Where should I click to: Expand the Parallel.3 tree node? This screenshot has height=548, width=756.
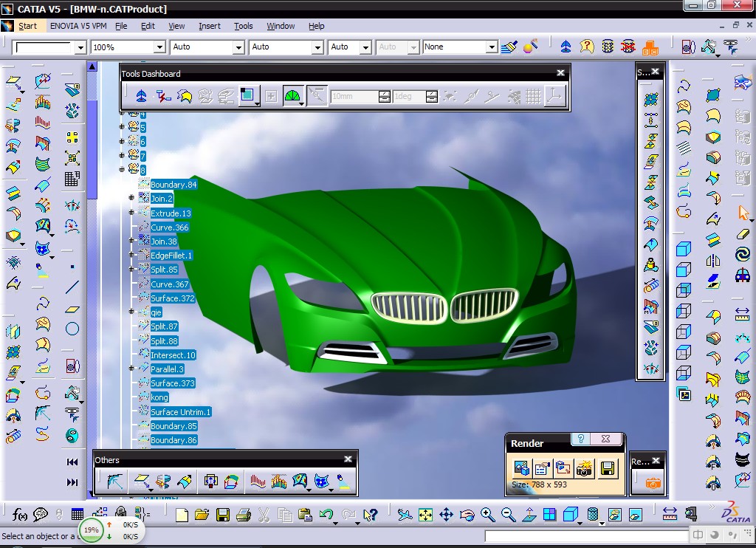pyautogui.click(x=131, y=369)
